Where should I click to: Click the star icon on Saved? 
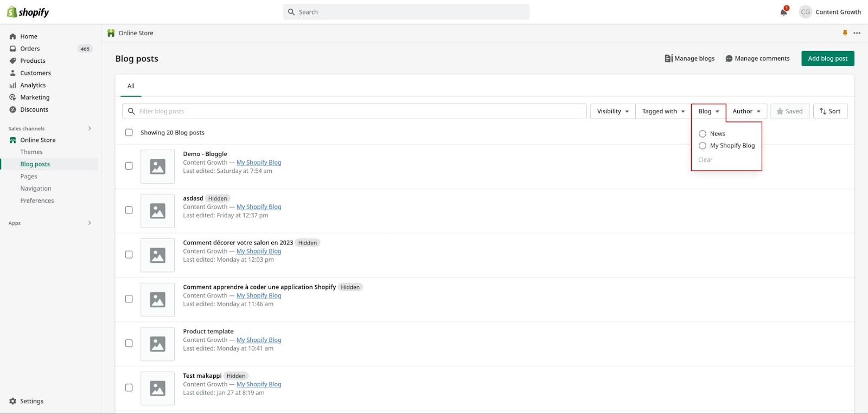[x=780, y=111]
